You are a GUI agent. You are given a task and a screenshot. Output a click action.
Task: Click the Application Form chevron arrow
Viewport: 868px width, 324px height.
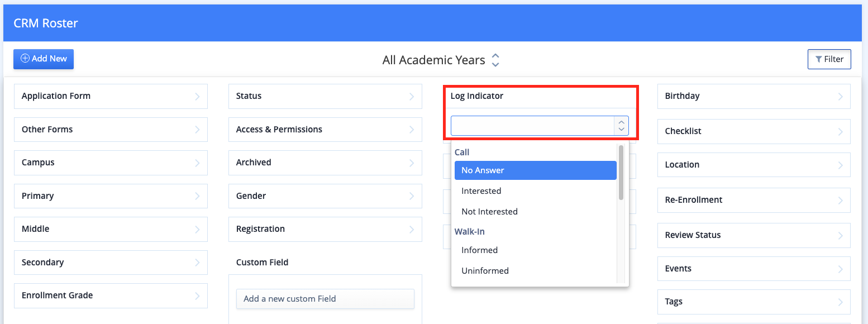coord(197,96)
